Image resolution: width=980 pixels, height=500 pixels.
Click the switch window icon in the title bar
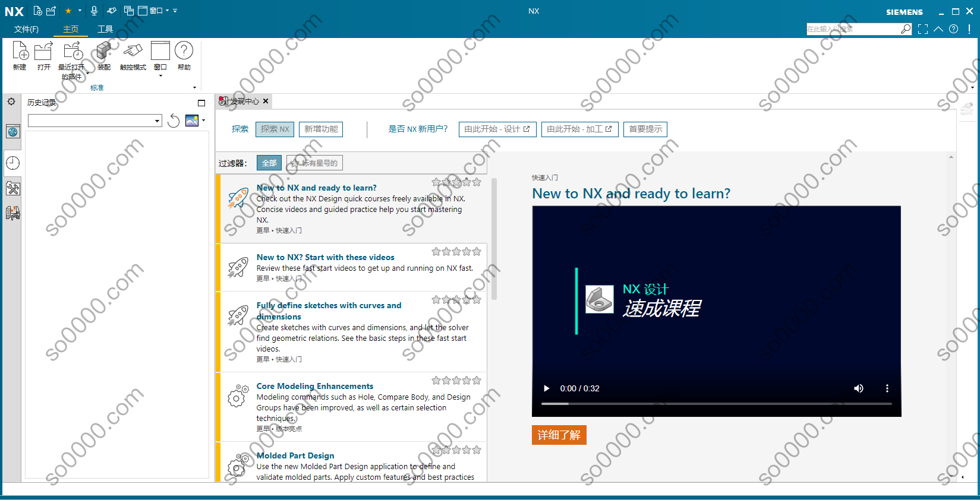(x=129, y=11)
